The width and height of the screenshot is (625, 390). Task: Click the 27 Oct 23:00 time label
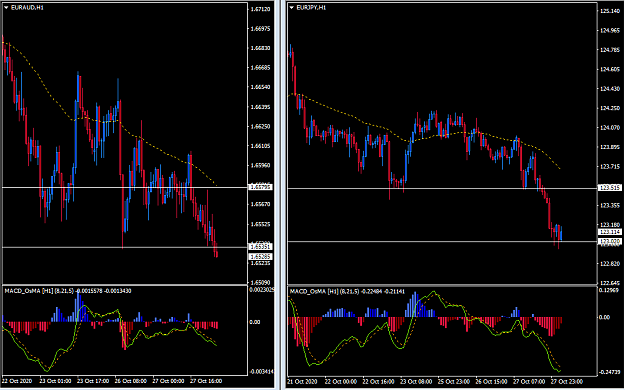click(x=566, y=382)
